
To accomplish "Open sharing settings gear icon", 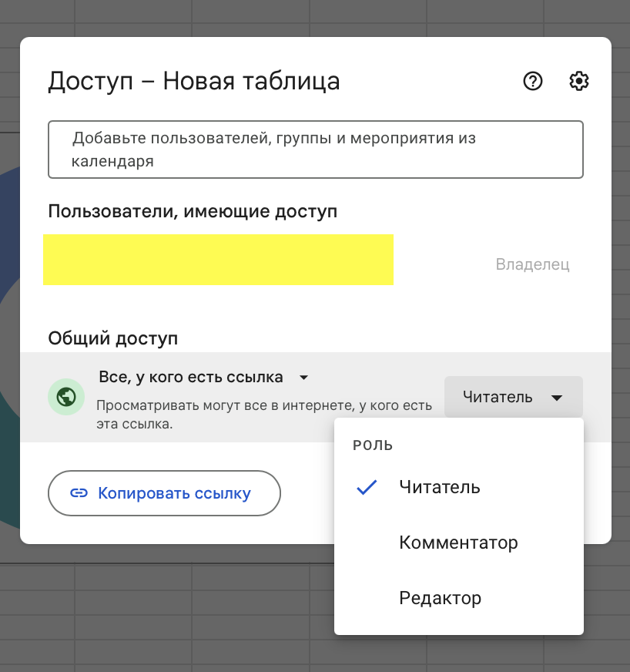I will coord(578,81).
